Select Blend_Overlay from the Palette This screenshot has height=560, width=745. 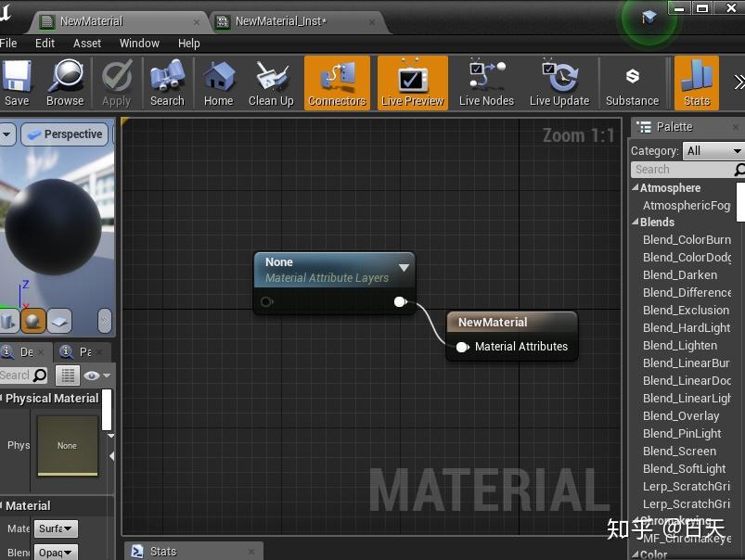tap(681, 415)
